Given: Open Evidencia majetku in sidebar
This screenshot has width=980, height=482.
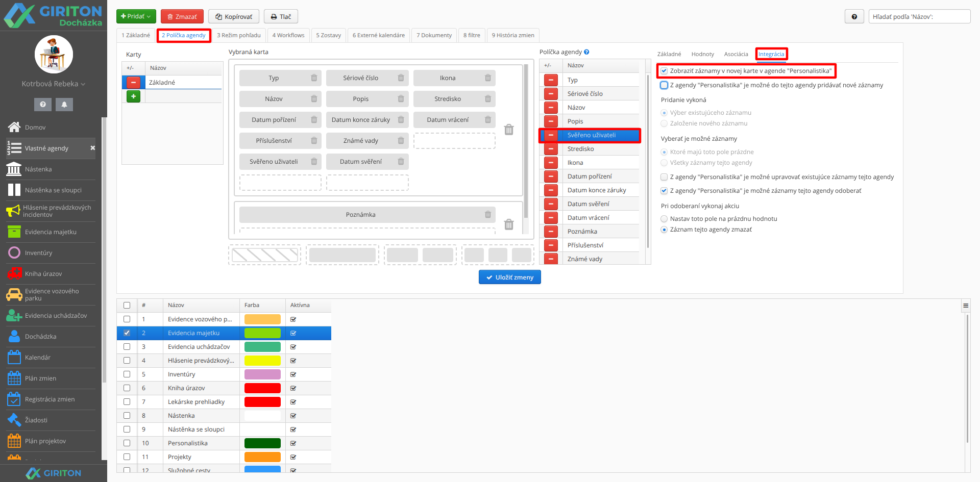Looking at the screenshot, I should tap(51, 232).
